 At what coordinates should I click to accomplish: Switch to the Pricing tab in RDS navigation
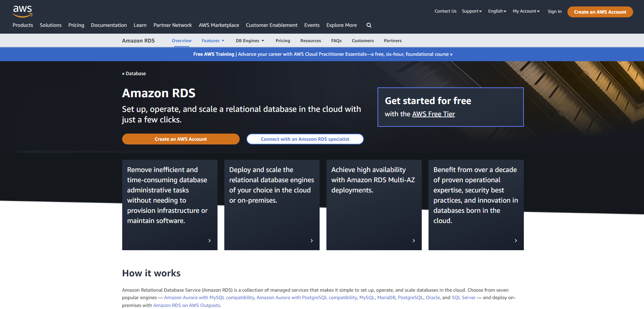point(283,40)
